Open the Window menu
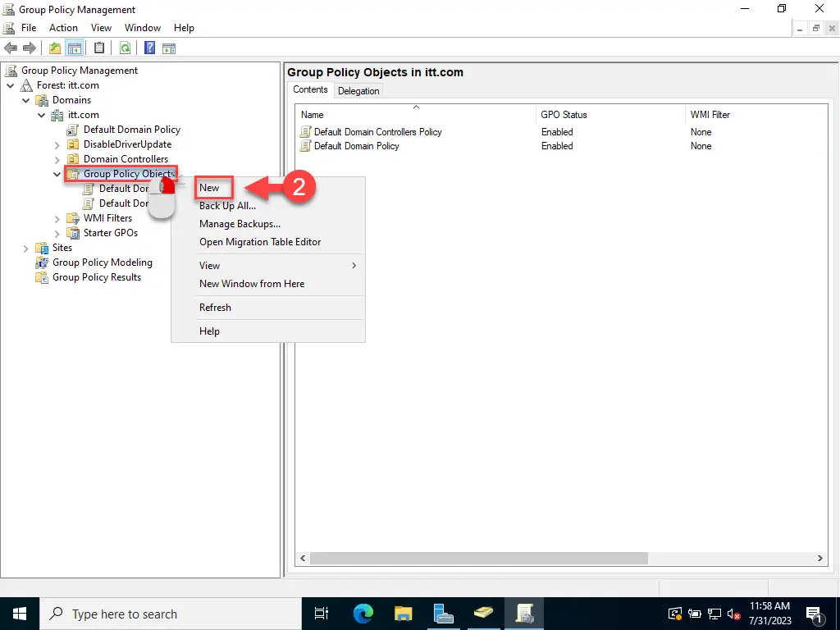This screenshot has height=630, width=840. coord(143,28)
